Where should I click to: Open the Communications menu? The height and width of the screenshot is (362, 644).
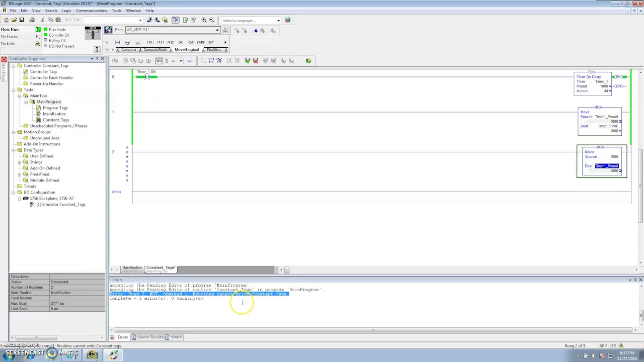click(x=92, y=11)
